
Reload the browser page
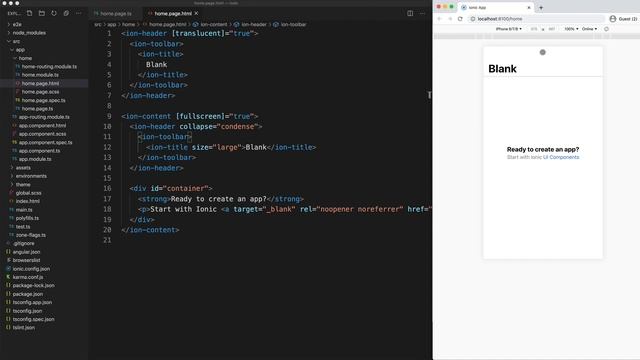[x=460, y=19]
